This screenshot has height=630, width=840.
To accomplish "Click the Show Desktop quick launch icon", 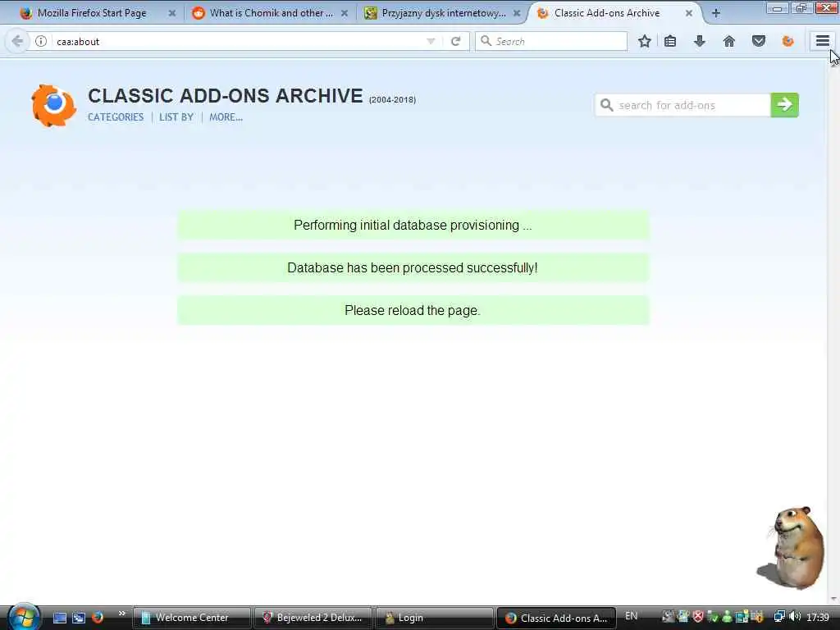I will coord(59,618).
